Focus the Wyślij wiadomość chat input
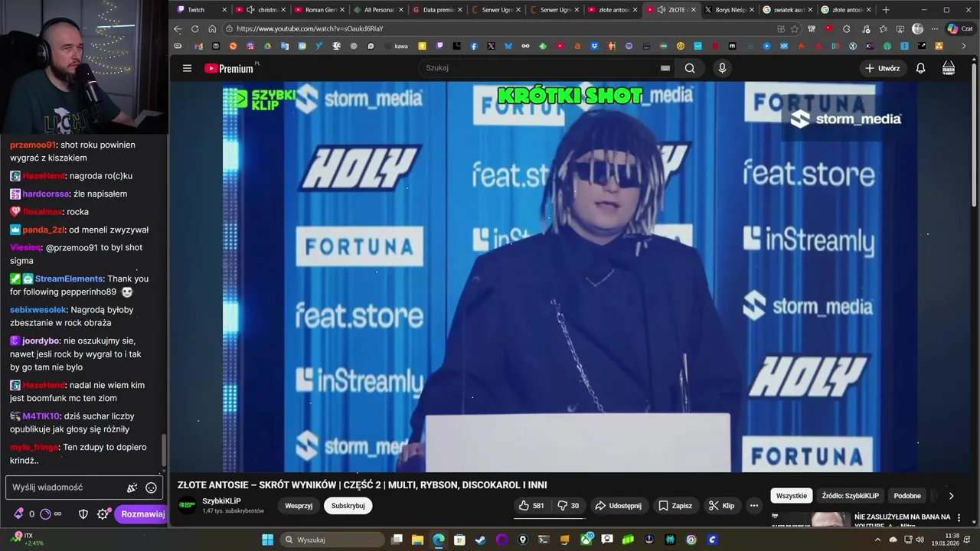Image resolution: width=980 pixels, height=551 pixels. [66, 487]
